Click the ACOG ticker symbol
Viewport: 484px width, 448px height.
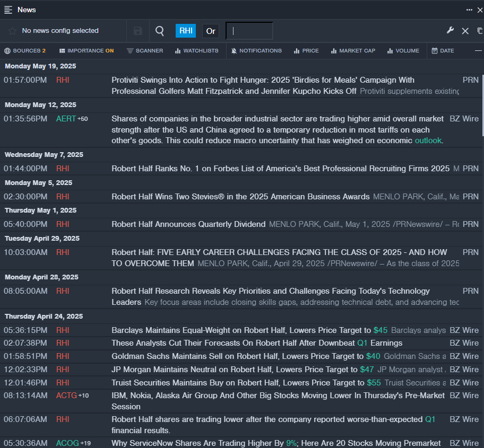coord(67,443)
